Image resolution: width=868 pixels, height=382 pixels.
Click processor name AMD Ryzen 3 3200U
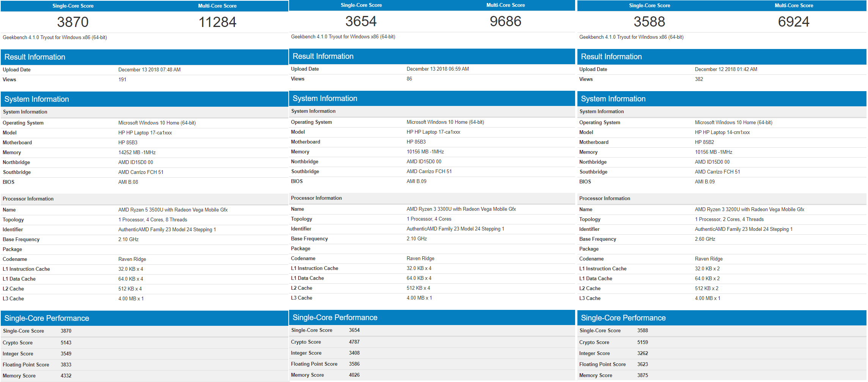click(750, 209)
